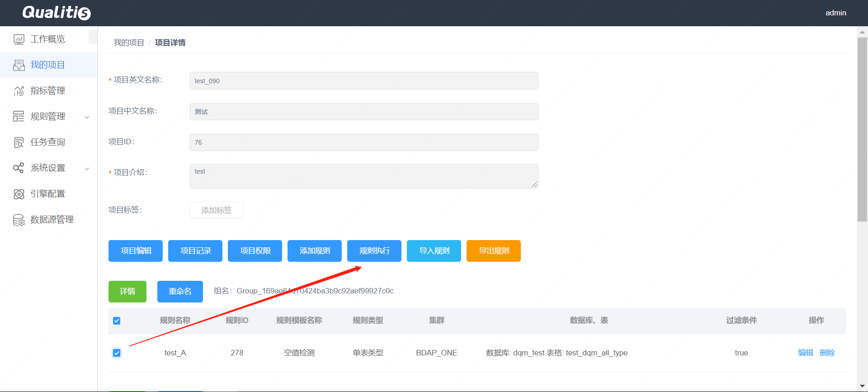868x392 pixels.
Task: Click the 添加标签 tag input field
Action: tap(216, 210)
